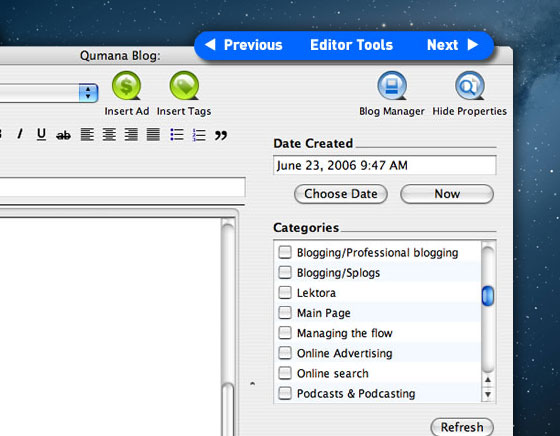This screenshot has height=436, width=560.
Task: Click the post title input field
Action: 122,187
